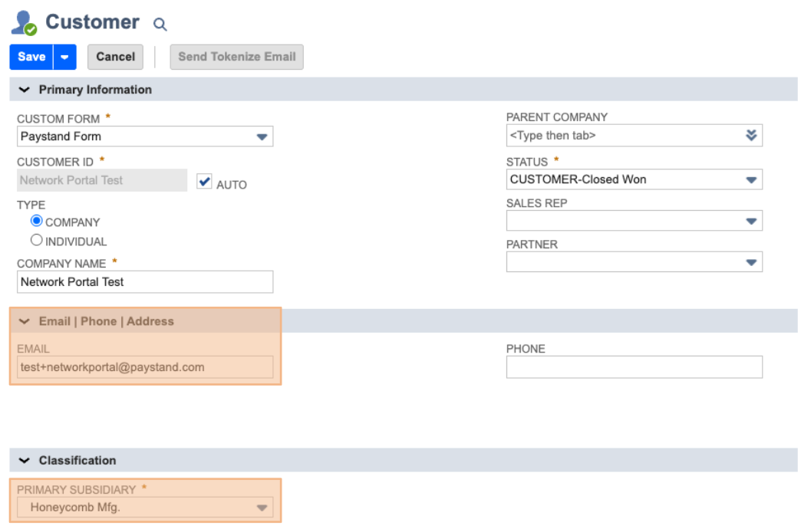Viewport: 801px width, 532px height.
Task: Select the Individual type radio button
Action: pos(36,240)
